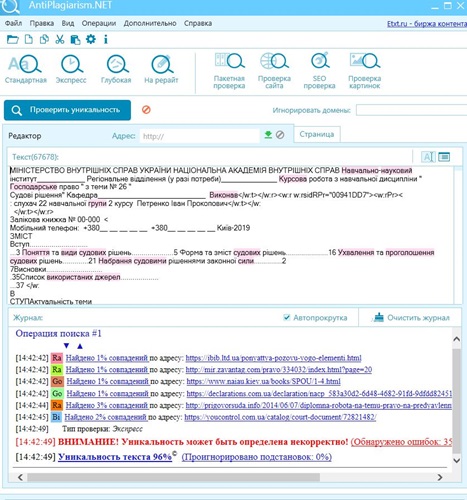The width and height of the screenshot is (467, 500).
Task: Start Экспресс check mode
Action: (x=71, y=69)
